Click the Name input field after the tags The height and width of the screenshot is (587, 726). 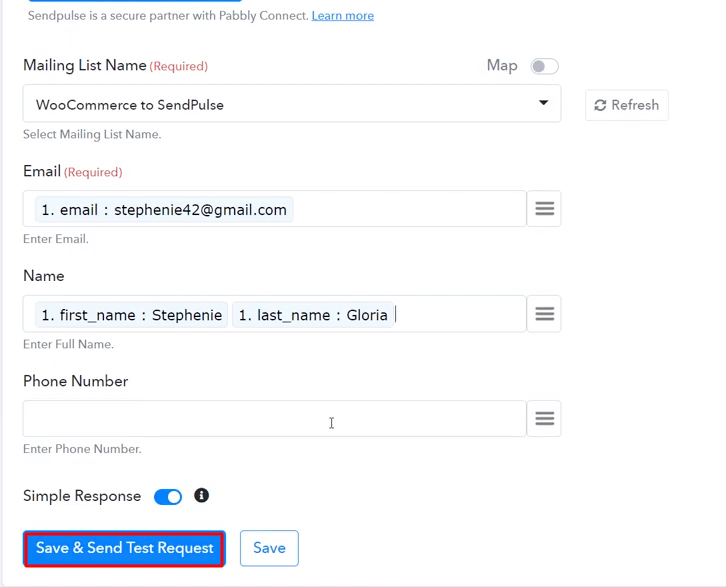click(x=458, y=315)
